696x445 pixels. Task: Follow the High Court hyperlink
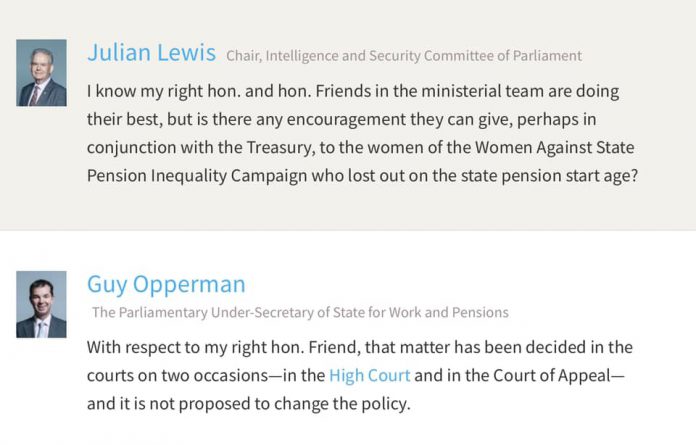click(x=369, y=375)
